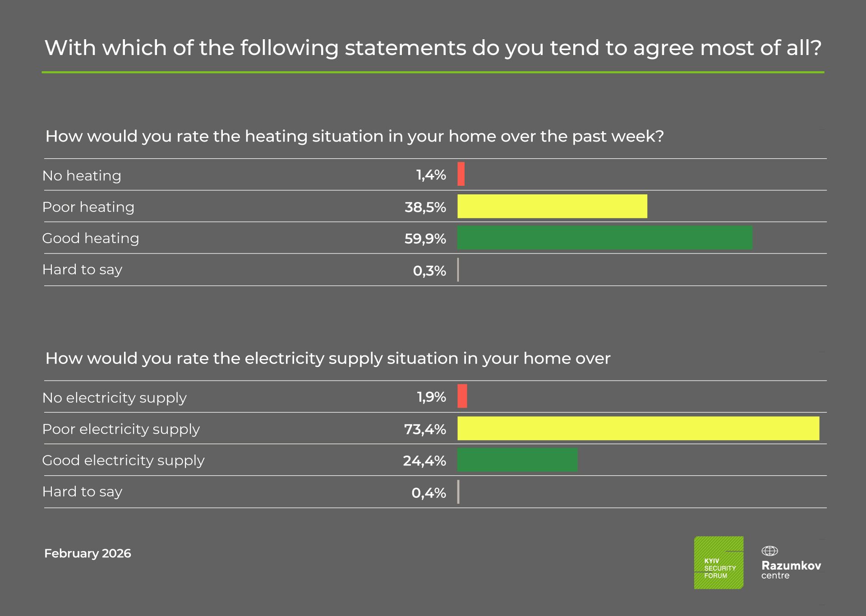Viewport: 866px width, 616px height.
Task: Select the yellow Poor heating bar
Action: click(552, 207)
